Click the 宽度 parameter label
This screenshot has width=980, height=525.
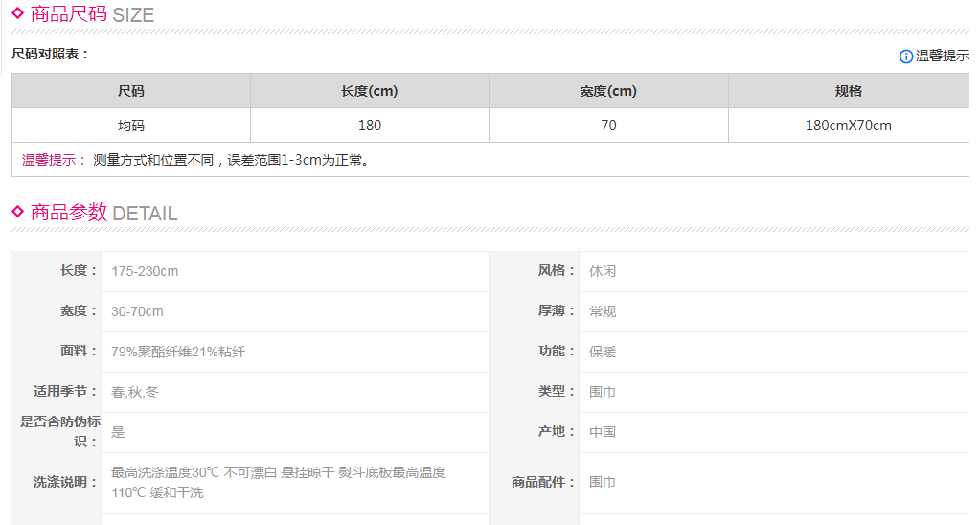[80, 310]
